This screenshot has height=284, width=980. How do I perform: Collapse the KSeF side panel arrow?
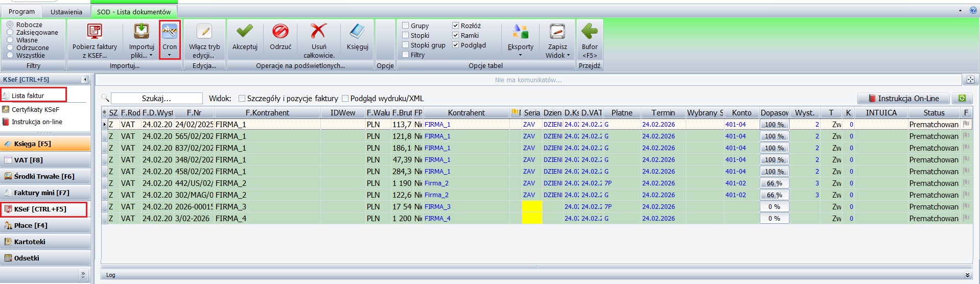(x=85, y=80)
